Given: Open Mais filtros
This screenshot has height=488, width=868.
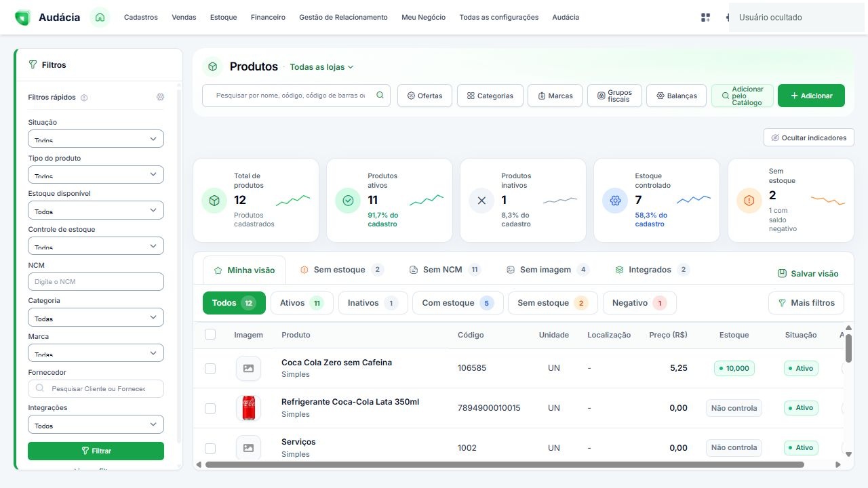Looking at the screenshot, I should (806, 303).
